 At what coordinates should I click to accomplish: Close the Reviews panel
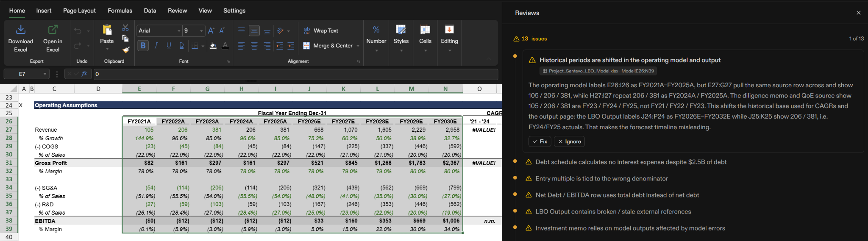[858, 13]
